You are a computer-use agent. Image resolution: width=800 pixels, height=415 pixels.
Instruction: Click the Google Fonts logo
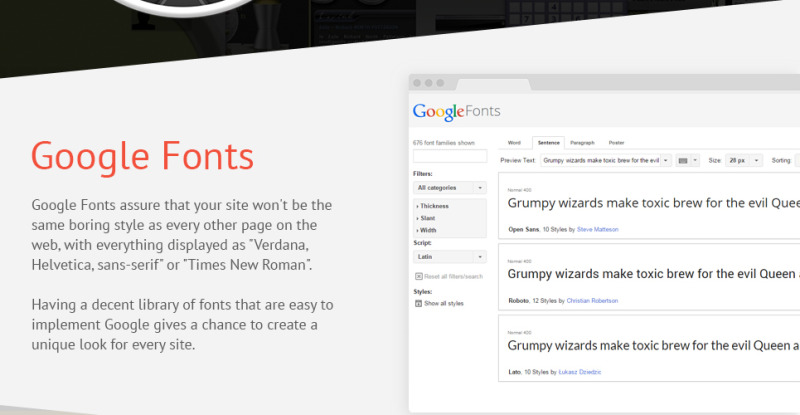pyautogui.click(x=457, y=112)
